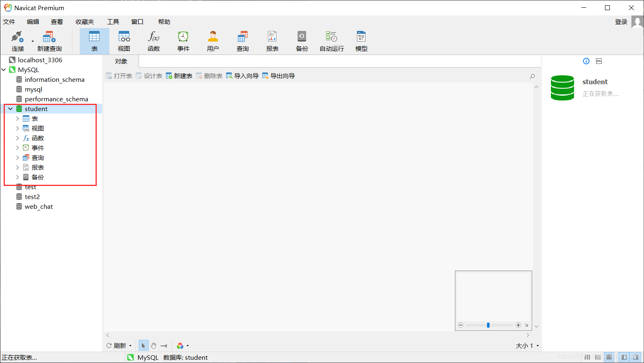Click the 导出向导 button

278,76
